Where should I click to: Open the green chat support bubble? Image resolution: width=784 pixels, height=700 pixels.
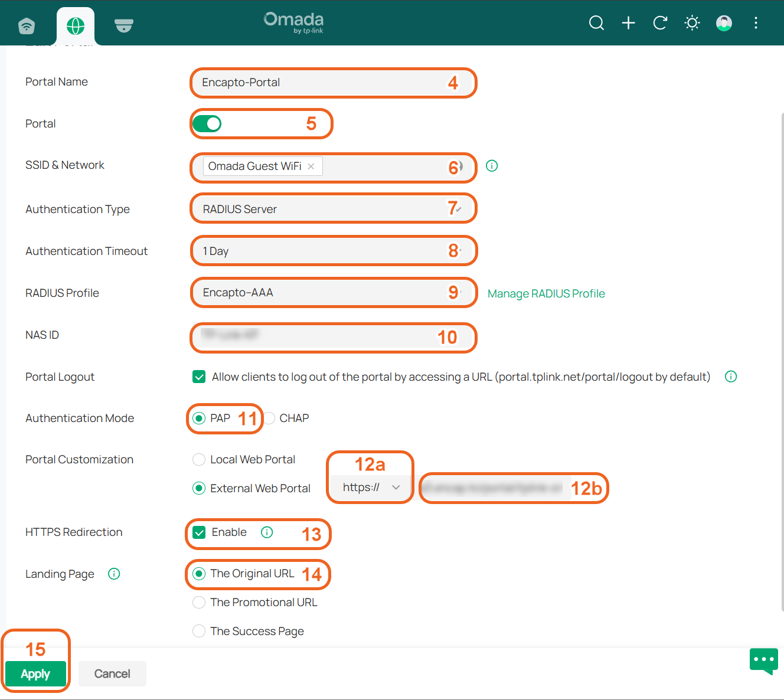pos(764,660)
